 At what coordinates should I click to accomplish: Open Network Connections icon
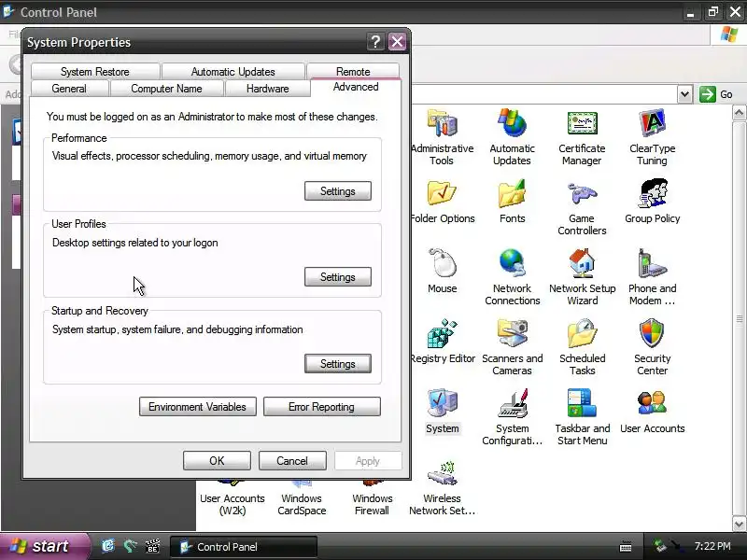tap(512, 263)
